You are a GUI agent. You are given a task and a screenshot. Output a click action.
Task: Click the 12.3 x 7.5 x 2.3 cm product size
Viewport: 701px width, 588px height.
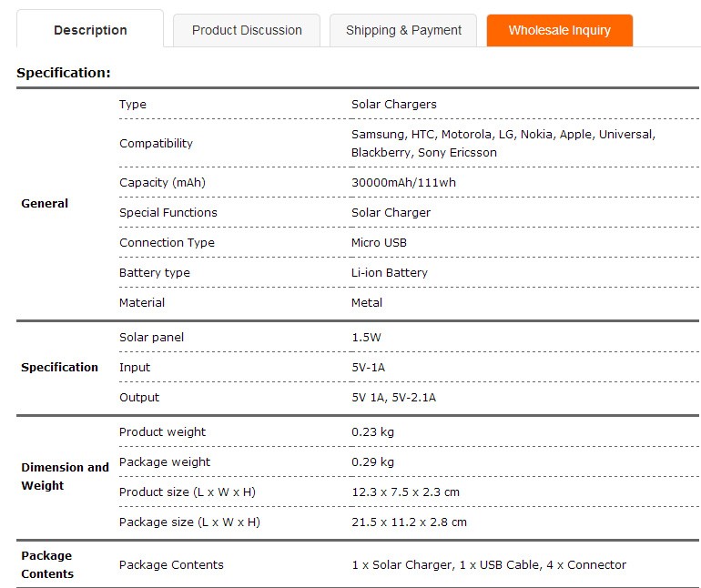tap(405, 492)
